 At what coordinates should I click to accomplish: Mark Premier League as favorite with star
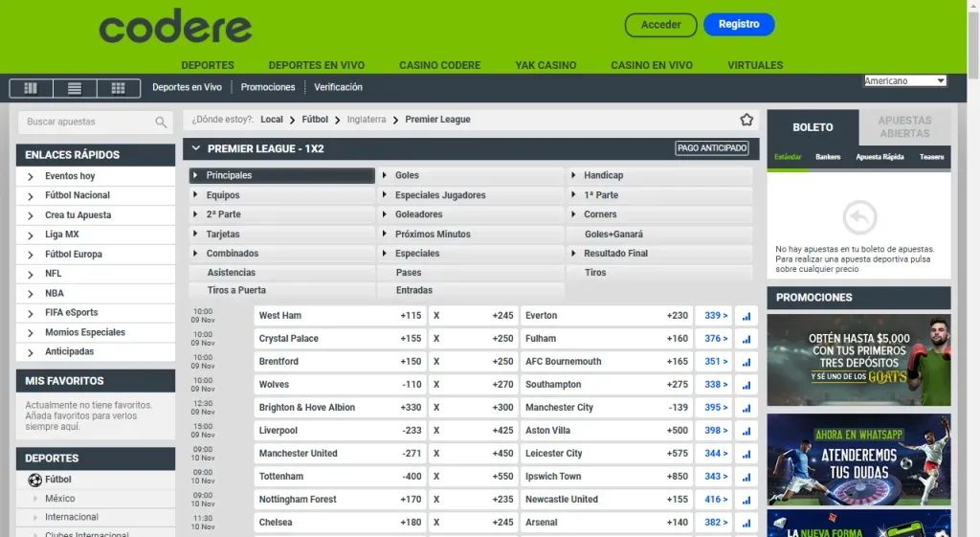(746, 120)
